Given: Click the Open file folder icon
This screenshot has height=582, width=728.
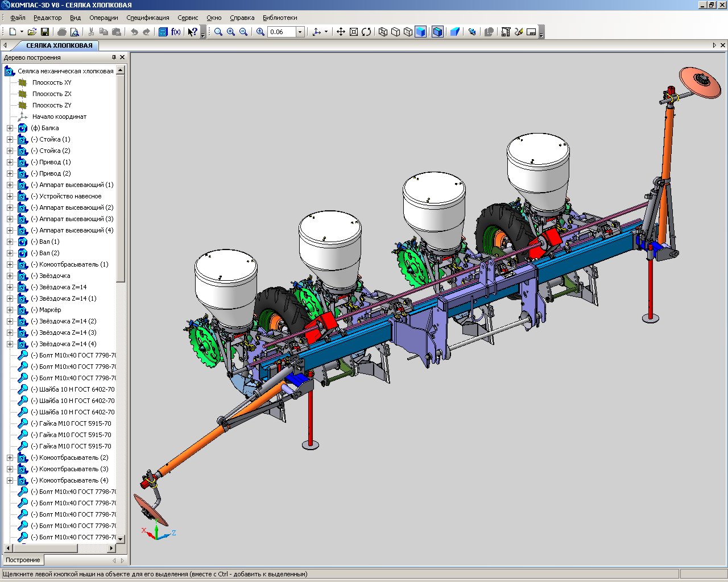Looking at the screenshot, I should pyautogui.click(x=32, y=32).
